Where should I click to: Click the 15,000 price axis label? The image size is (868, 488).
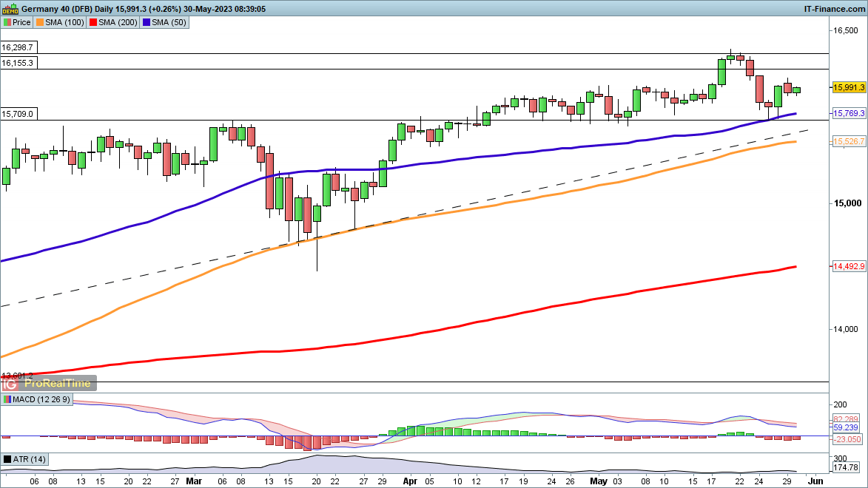tap(847, 203)
